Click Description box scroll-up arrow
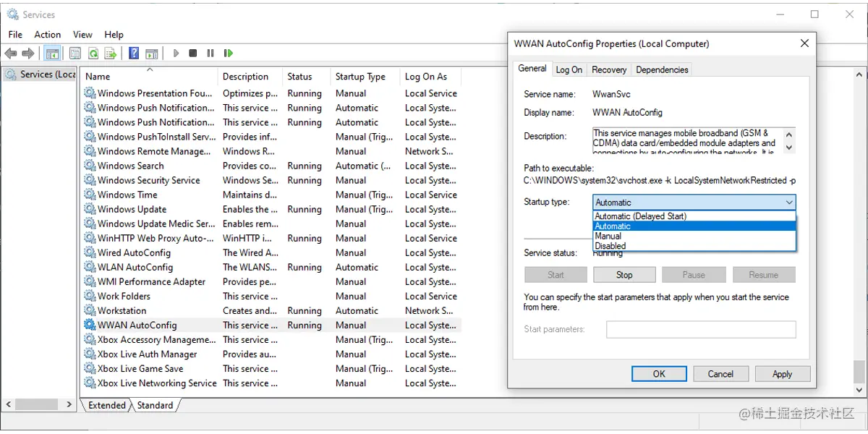 coord(789,134)
